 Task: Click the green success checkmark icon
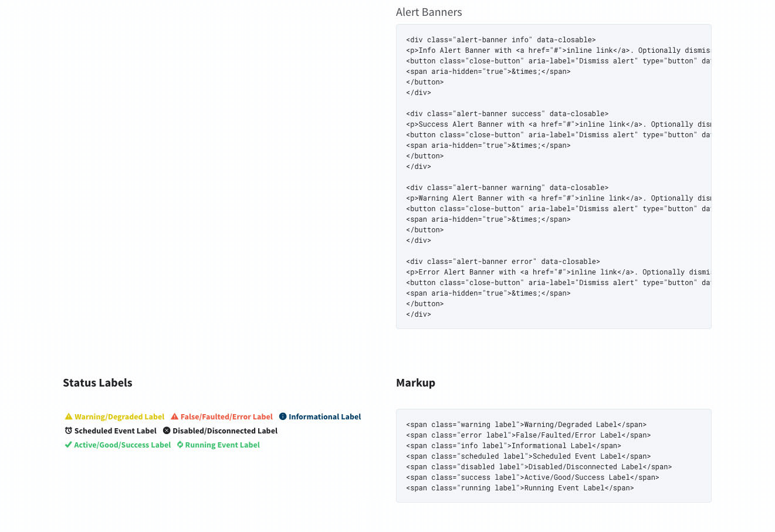coord(68,445)
